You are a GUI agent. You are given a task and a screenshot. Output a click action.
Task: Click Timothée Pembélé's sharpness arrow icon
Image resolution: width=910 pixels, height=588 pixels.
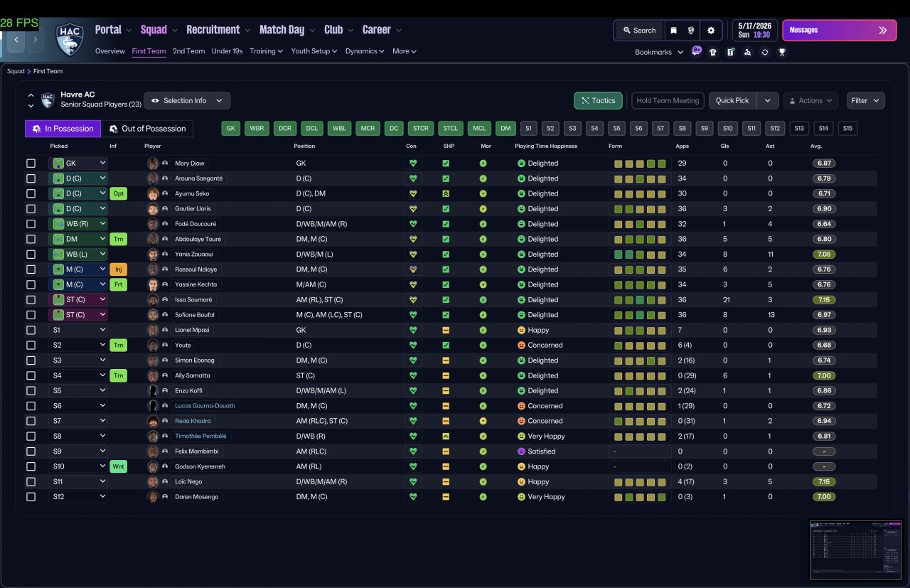pyautogui.click(x=446, y=437)
